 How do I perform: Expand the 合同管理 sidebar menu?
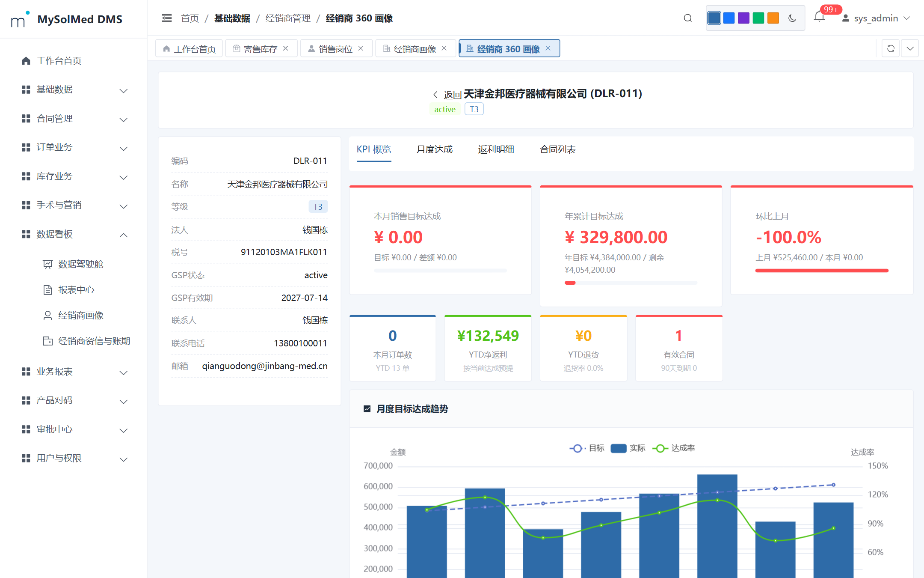point(74,119)
